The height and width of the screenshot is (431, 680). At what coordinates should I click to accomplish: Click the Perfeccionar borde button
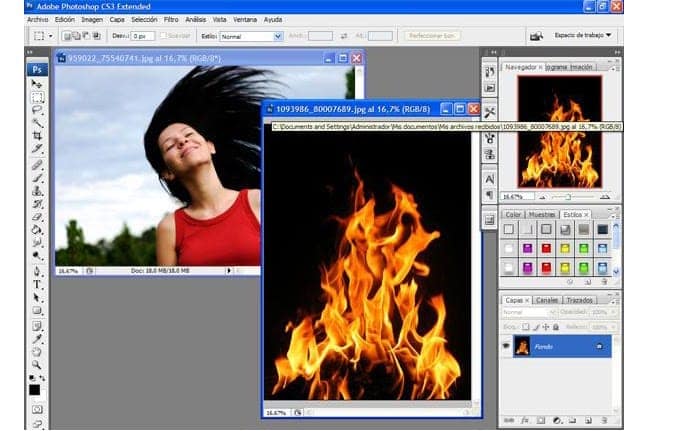(433, 36)
